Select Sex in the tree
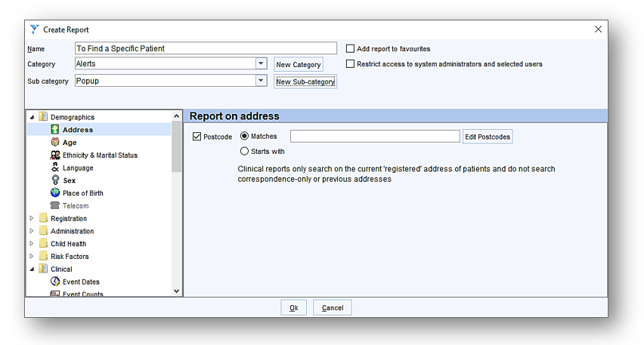644x345 pixels. (69, 180)
